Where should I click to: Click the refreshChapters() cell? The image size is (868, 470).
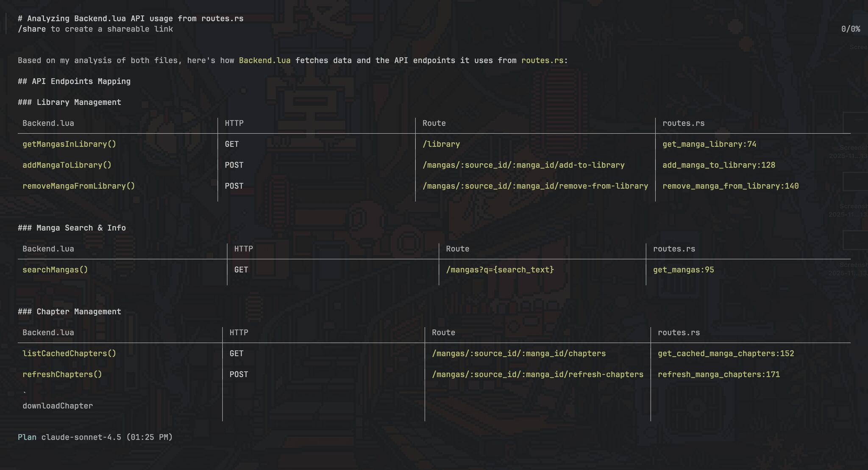pyautogui.click(x=62, y=374)
